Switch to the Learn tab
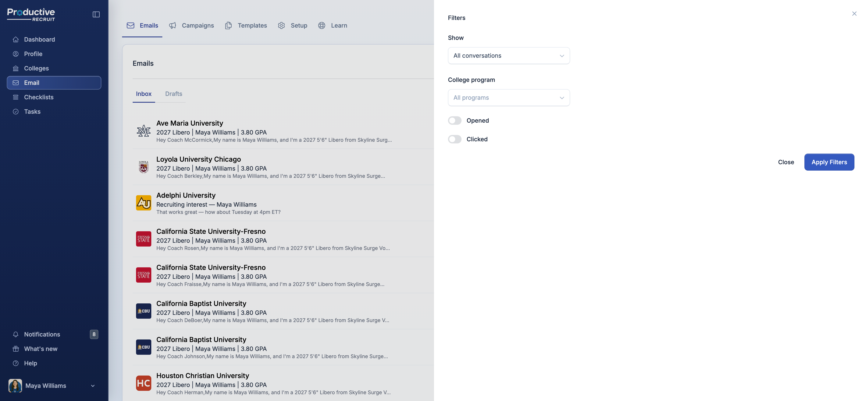Screen dimensions: 868x401 pyautogui.click(x=332, y=26)
